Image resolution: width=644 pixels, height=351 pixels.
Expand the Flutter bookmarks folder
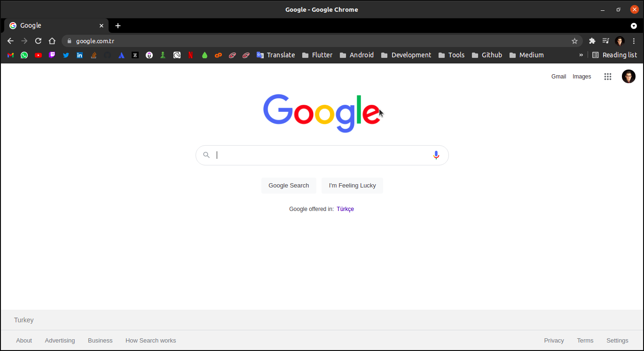coord(317,55)
